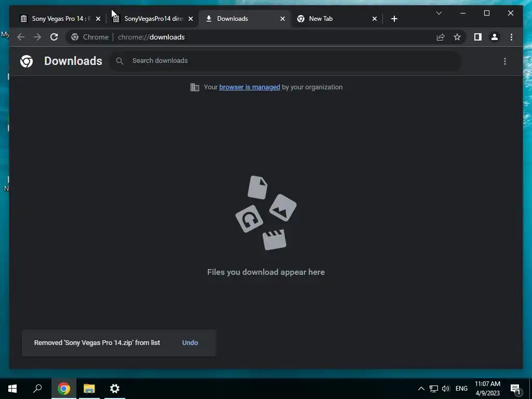Close the Sony Vegas Pro 14 tab
Image resolution: width=532 pixels, height=399 pixels.
pyautogui.click(x=98, y=19)
